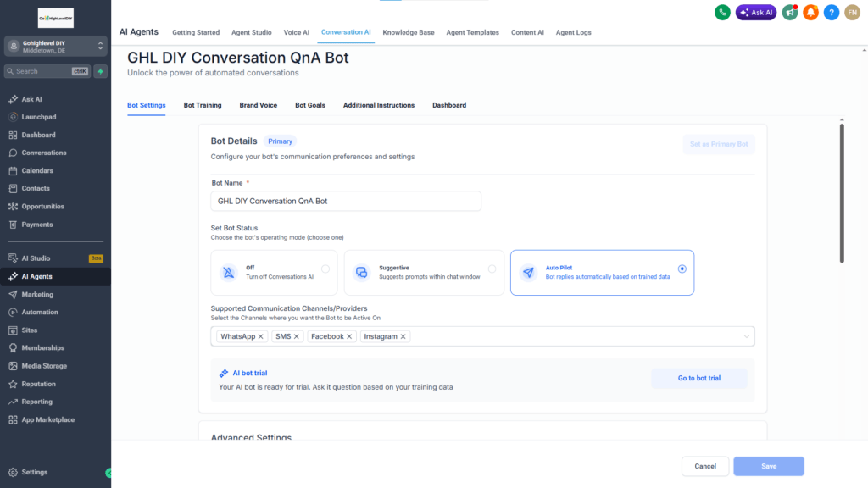Open the Voice AI tab

pyautogui.click(x=296, y=33)
